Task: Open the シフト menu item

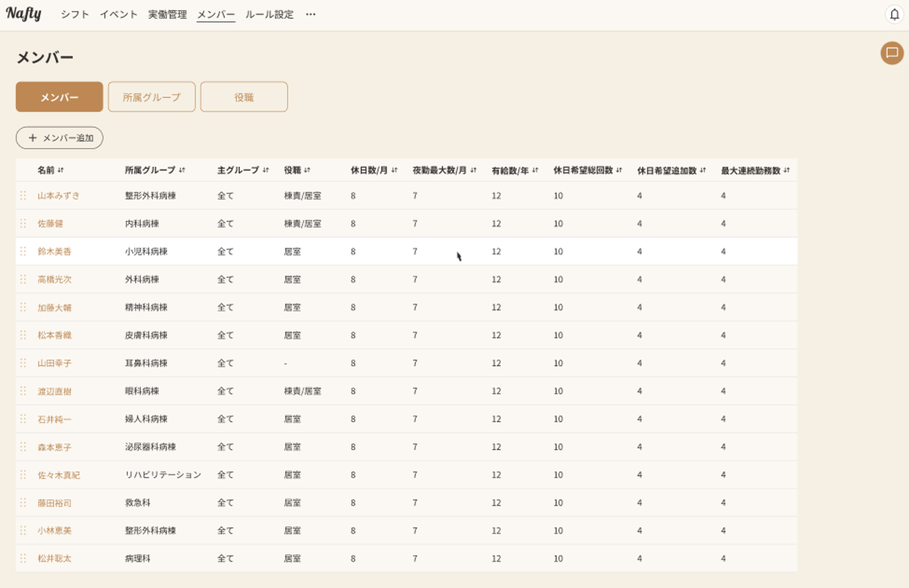Action: pos(75,14)
